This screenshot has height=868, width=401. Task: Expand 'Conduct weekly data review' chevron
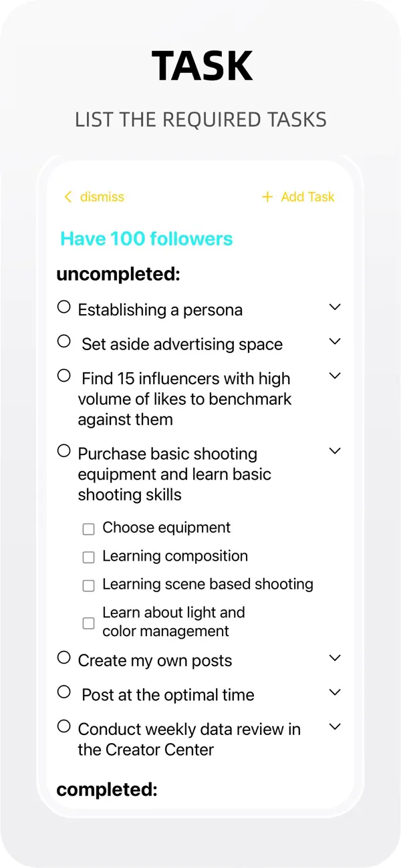pyautogui.click(x=336, y=726)
